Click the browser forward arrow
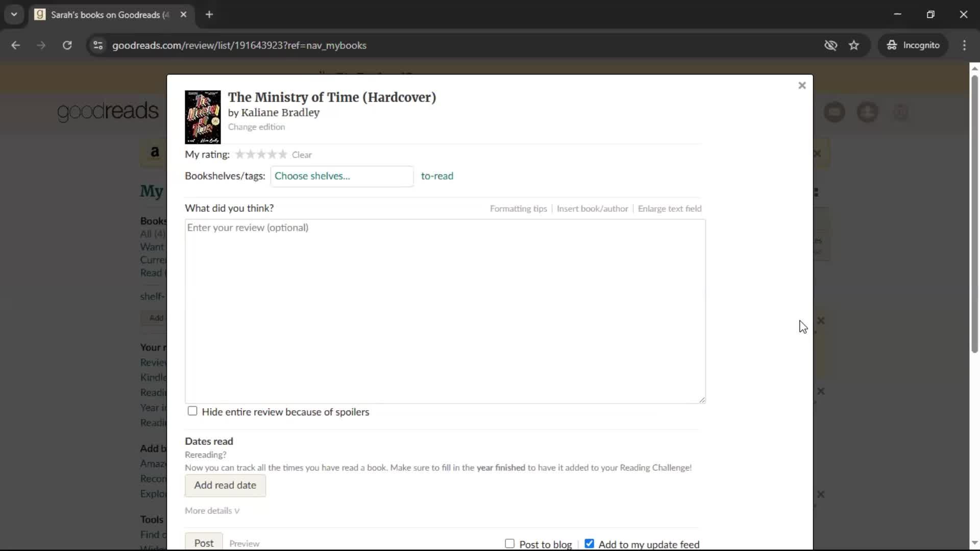The height and width of the screenshot is (551, 980). [x=41, y=45]
